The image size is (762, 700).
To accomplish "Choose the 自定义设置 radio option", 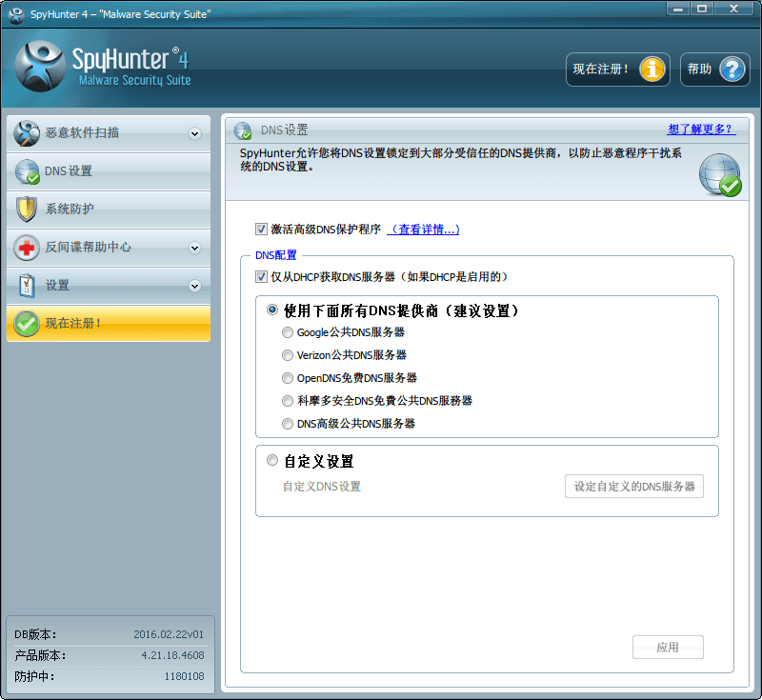I will (x=272, y=461).
